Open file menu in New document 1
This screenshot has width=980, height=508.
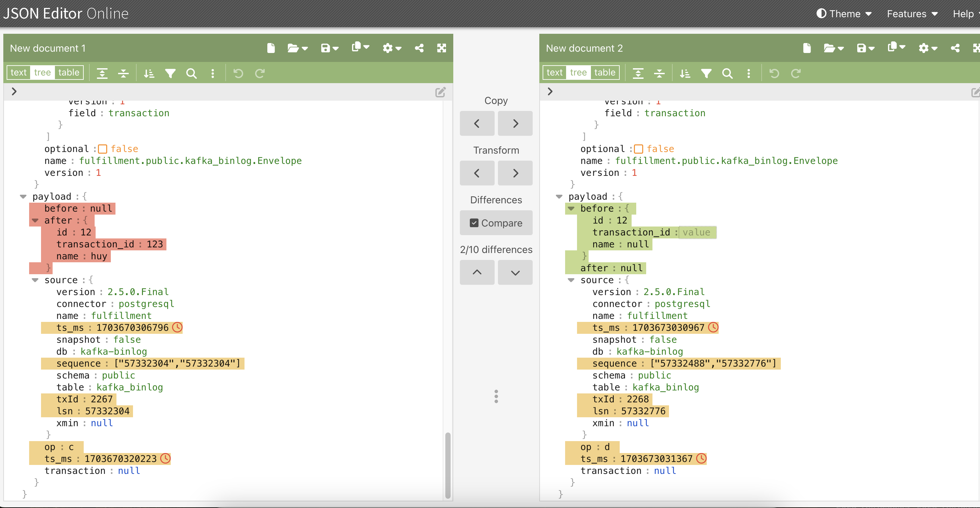pyautogui.click(x=297, y=48)
